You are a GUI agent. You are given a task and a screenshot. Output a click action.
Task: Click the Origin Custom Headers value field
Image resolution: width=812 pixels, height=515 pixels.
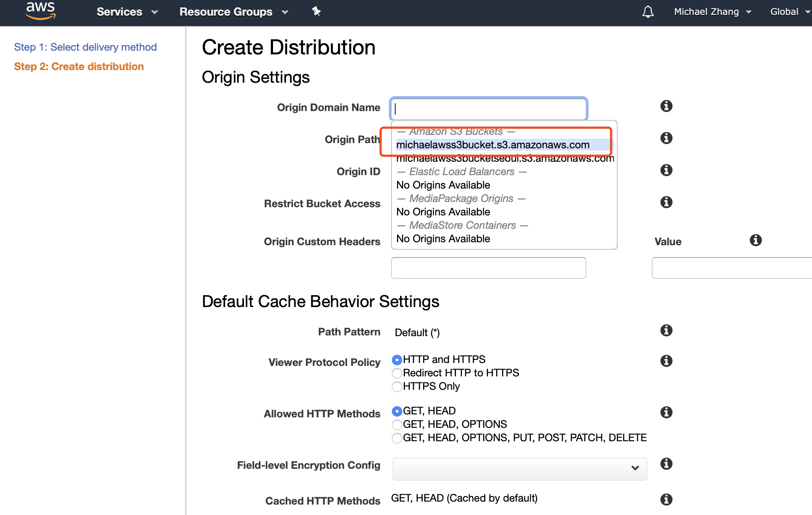pyautogui.click(x=731, y=268)
